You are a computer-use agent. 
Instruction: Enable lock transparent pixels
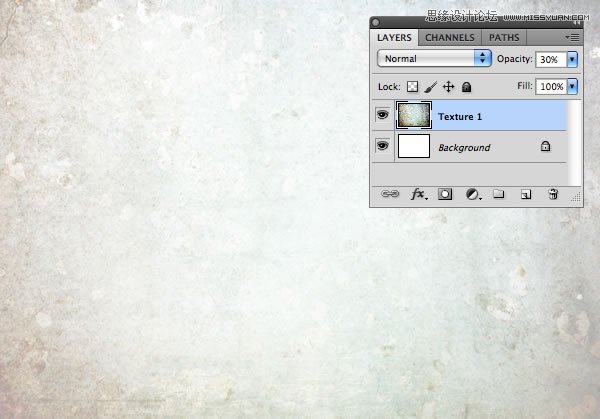tap(413, 88)
